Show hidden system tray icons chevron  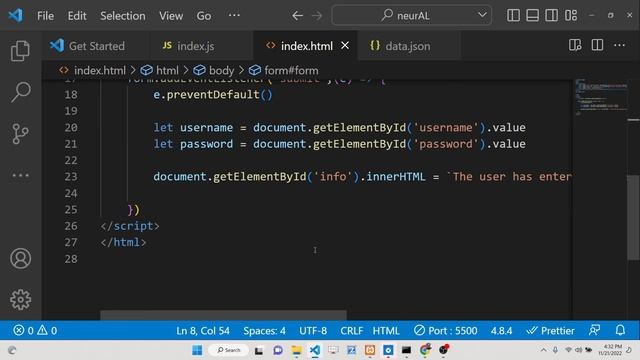pos(543,350)
